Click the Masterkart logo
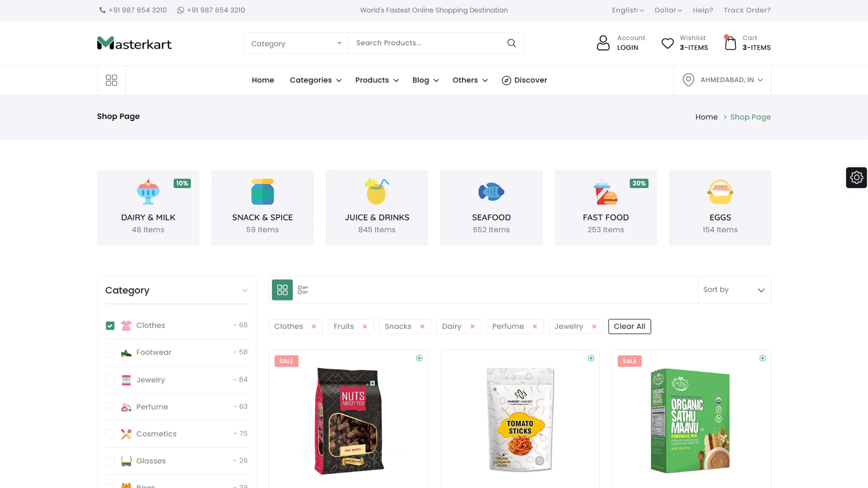Screen dimensions: 868x488 point(134,43)
